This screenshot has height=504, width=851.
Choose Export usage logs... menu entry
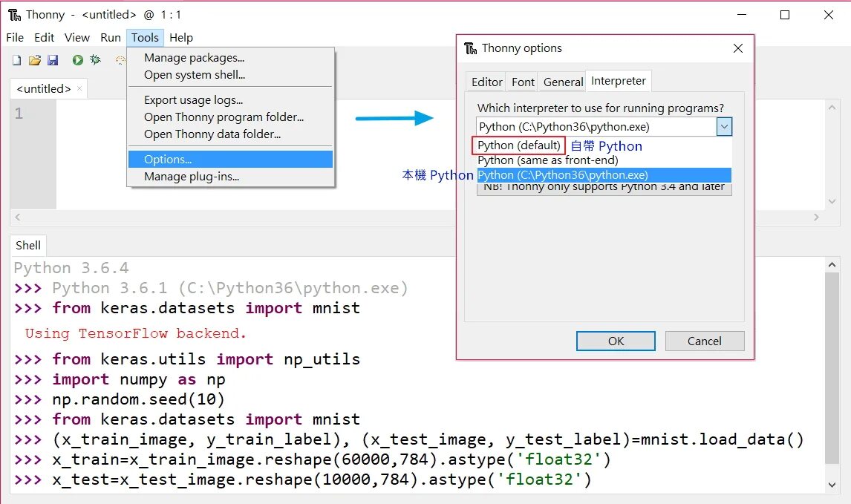pyautogui.click(x=231, y=99)
